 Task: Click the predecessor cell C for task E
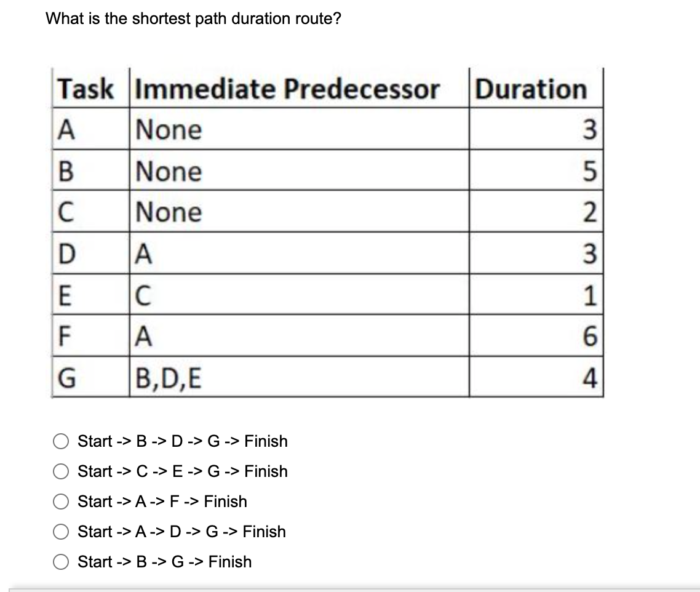pos(299,294)
